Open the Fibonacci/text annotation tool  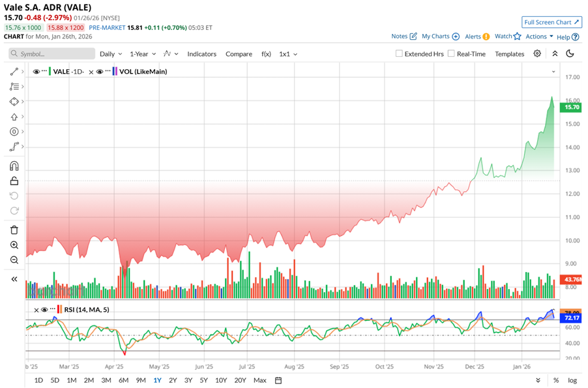tap(14, 87)
